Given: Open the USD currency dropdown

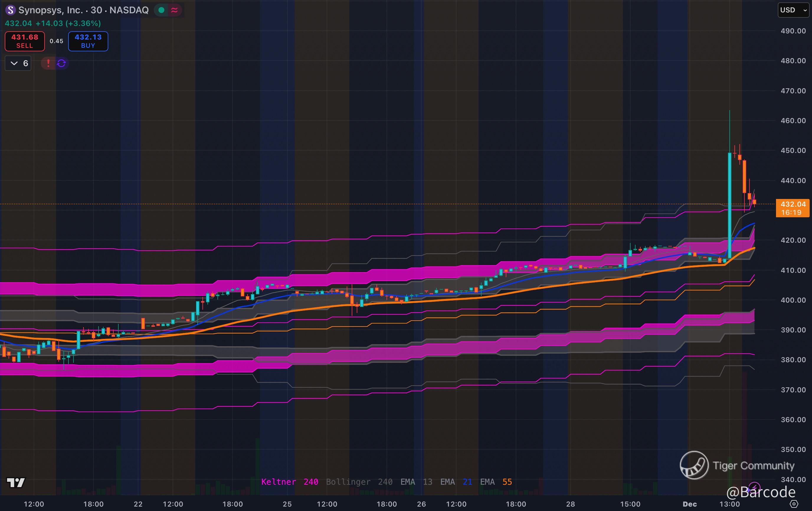Looking at the screenshot, I should (793, 10).
